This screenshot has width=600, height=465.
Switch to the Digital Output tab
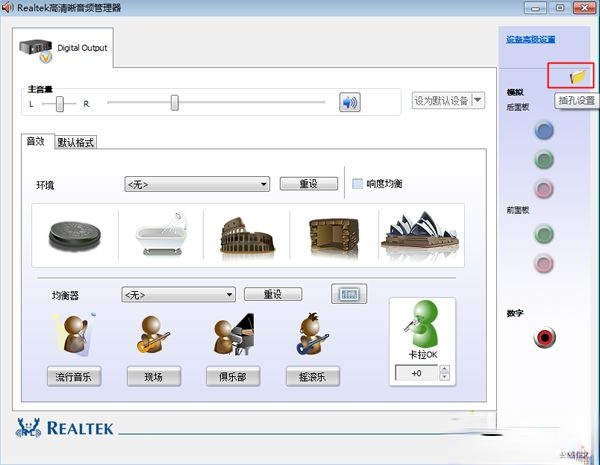(x=63, y=49)
